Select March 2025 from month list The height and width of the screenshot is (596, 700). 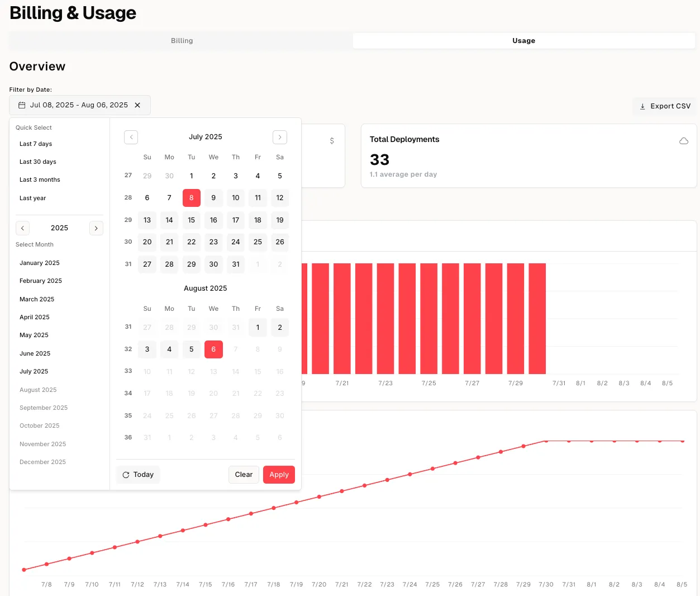click(37, 299)
